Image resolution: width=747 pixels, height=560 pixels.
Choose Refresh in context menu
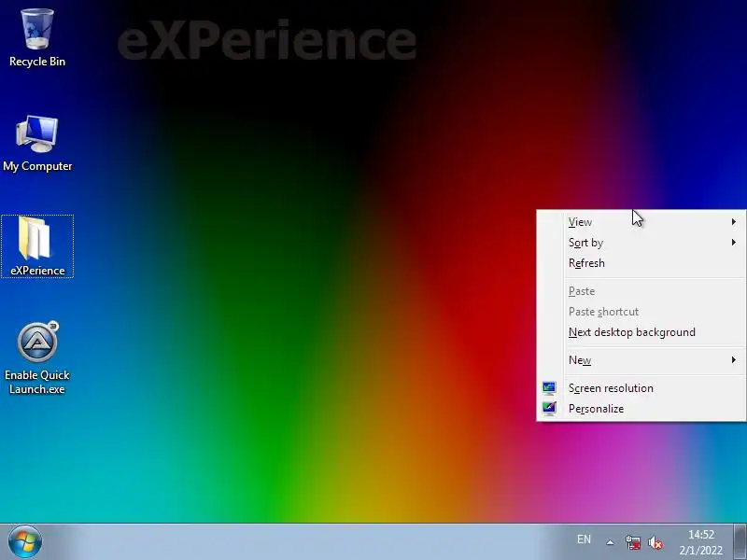pyautogui.click(x=641, y=263)
